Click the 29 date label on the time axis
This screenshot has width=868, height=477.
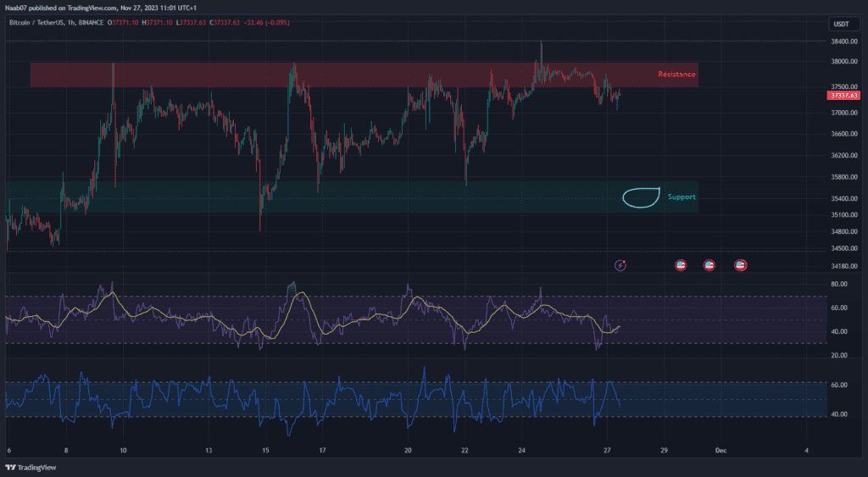pos(665,451)
